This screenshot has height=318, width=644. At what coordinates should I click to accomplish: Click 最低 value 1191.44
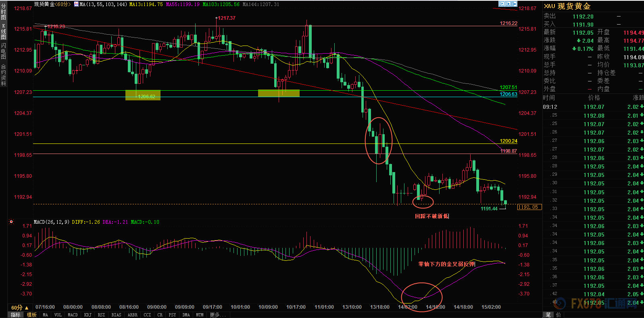[634, 49]
